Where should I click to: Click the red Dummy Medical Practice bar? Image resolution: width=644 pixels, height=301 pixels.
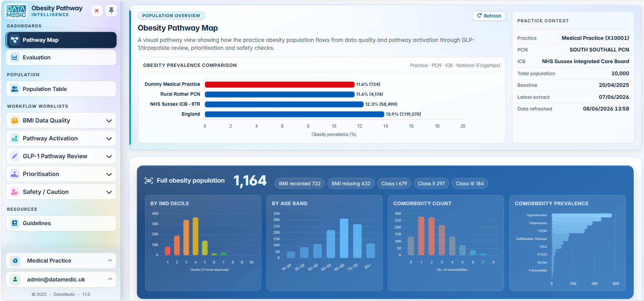click(279, 84)
